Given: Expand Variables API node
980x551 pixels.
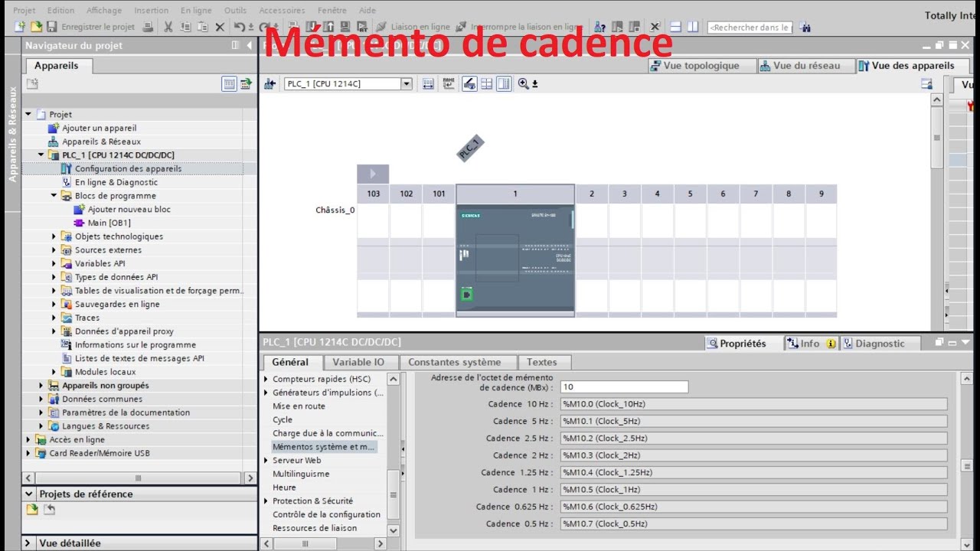Looking at the screenshot, I should point(54,264).
